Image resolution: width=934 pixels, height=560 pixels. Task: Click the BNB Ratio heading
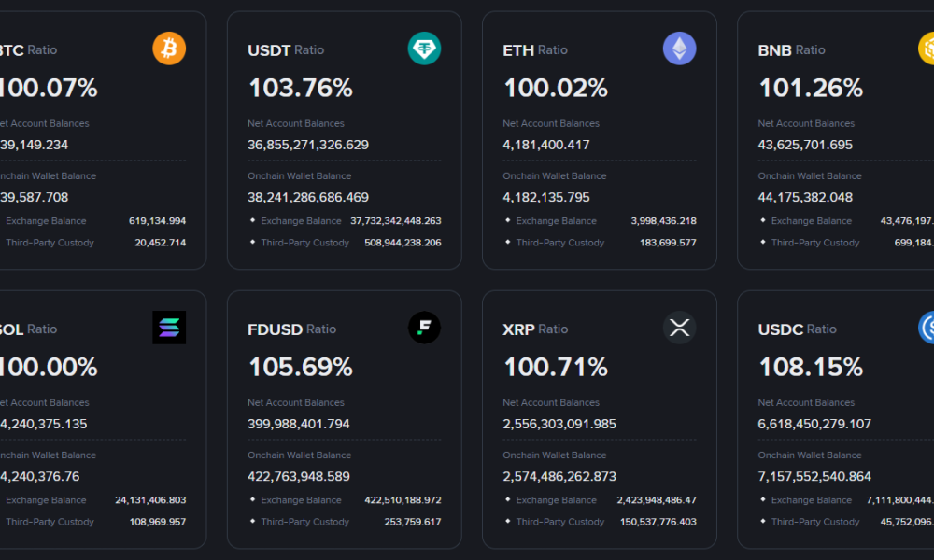(x=791, y=49)
